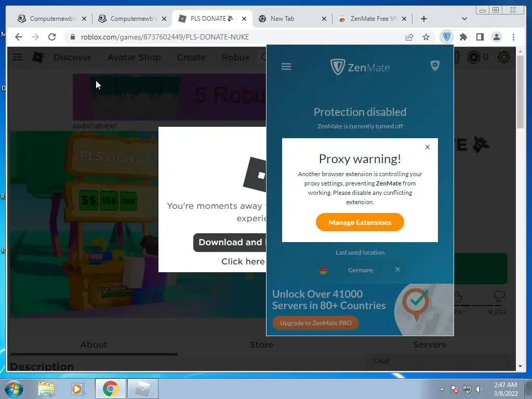532x399 pixels.
Task: Toggle the Chrome side panel icon
Action: (x=480, y=37)
